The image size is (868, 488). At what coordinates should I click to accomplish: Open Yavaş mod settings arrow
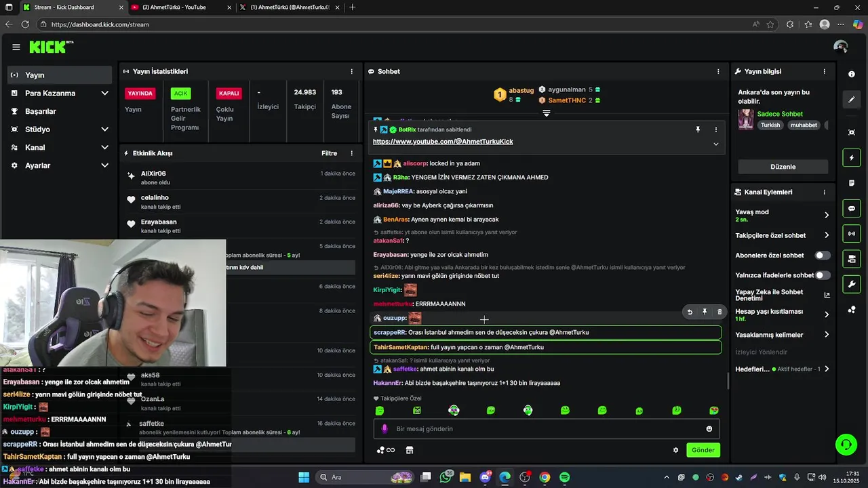826,215
